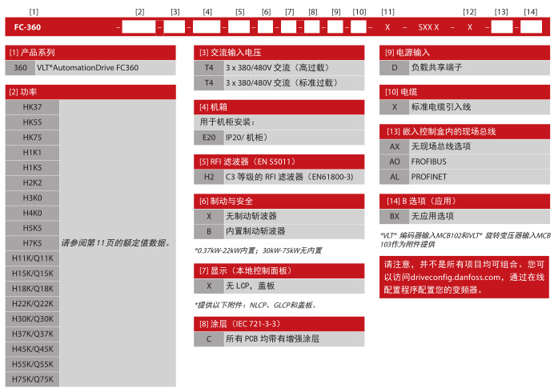Select the H18K/Q18K power code
The width and height of the screenshot is (558, 392).
(x=32, y=289)
